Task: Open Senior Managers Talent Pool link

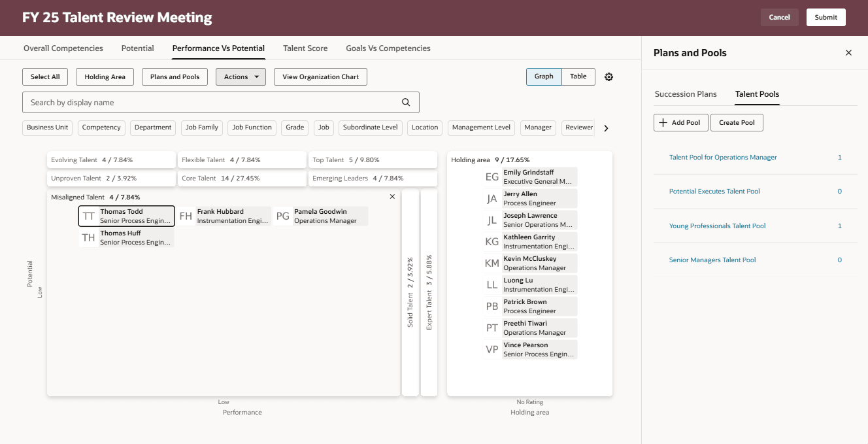Action: click(x=712, y=260)
